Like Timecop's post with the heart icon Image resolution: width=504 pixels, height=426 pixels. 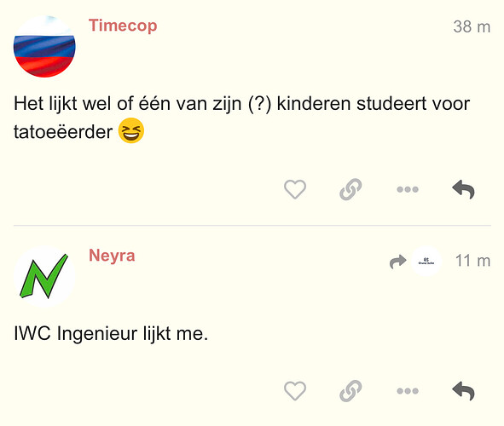[x=295, y=189]
